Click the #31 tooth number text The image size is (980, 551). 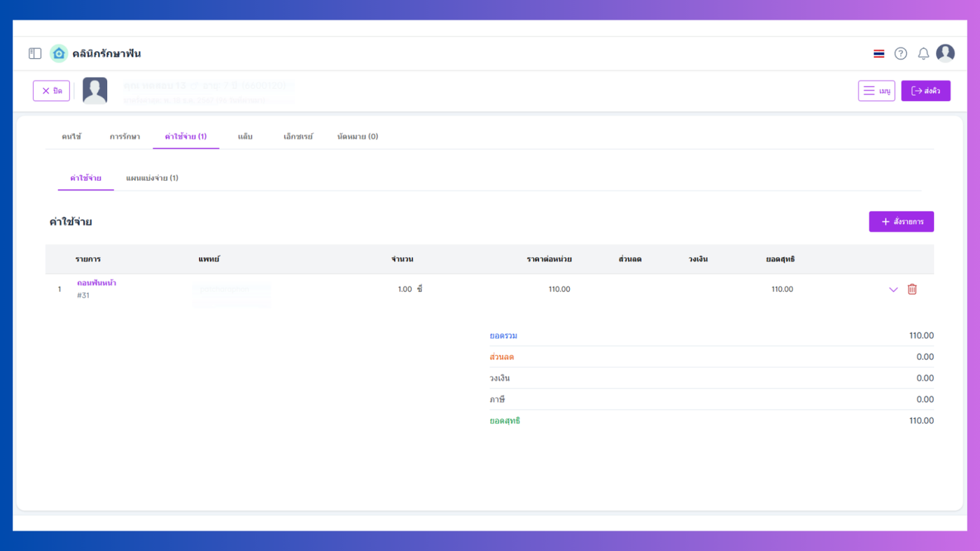(x=83, y=295)
